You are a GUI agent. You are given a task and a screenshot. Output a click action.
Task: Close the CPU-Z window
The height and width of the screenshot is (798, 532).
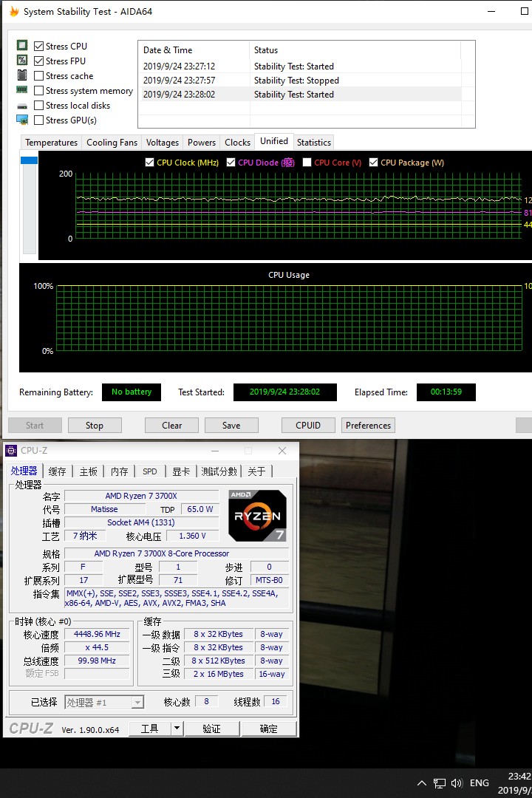point(282,451)
